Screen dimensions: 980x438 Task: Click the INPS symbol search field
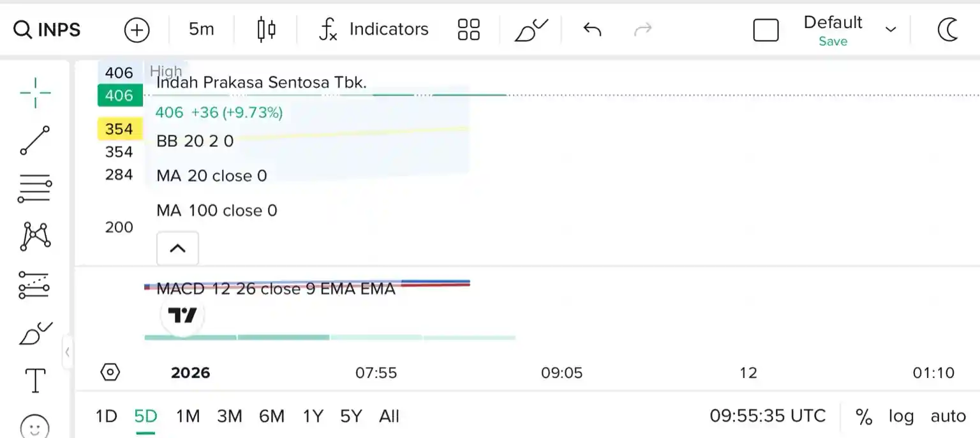(x=48, y=29)
